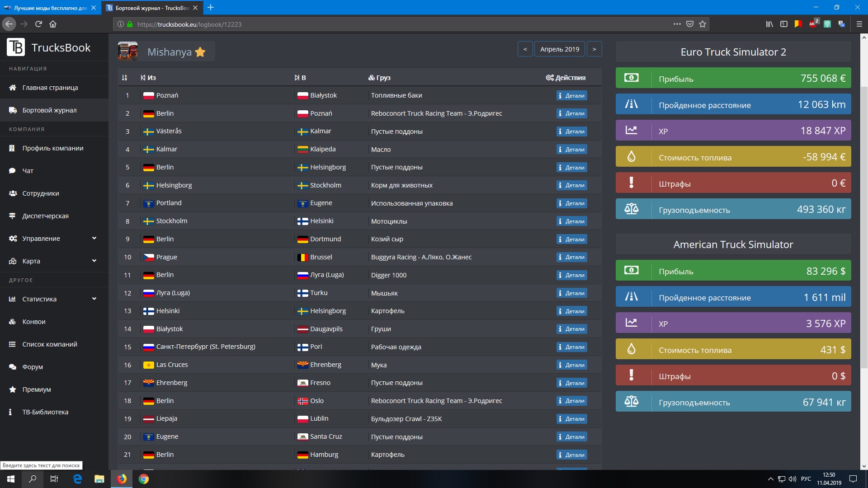
Task: Open Детали for Digger 1000 row
Action: click(571, 275)
